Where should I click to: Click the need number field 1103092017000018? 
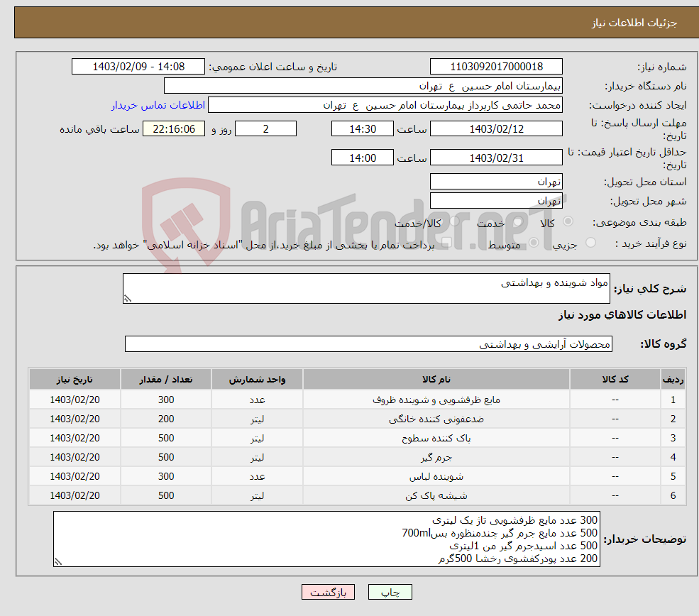(496, 67)
